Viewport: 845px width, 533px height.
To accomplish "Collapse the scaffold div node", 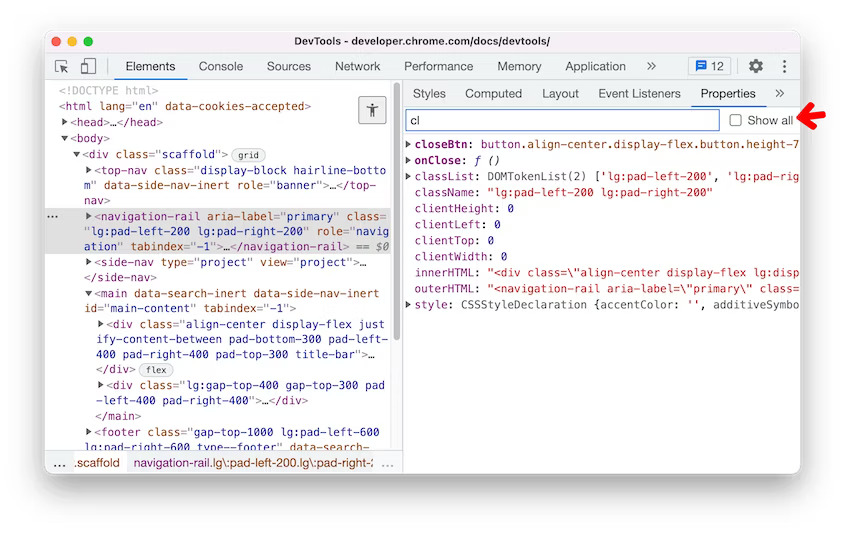I will [x=77, y=155].
